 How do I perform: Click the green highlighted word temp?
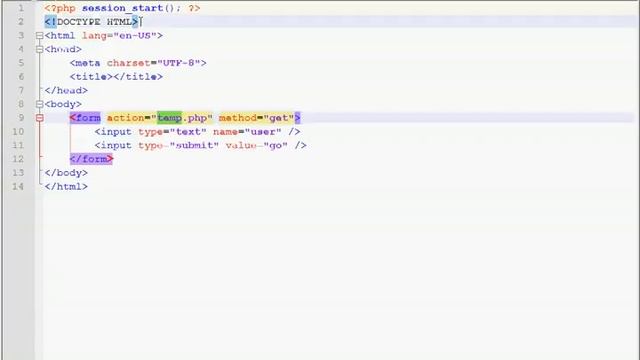point(169,118)
